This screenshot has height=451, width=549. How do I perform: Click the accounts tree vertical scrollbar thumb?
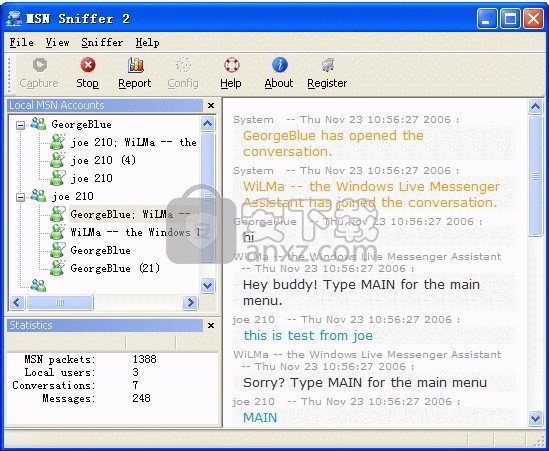pyautogui.click(x=207, y=197)
